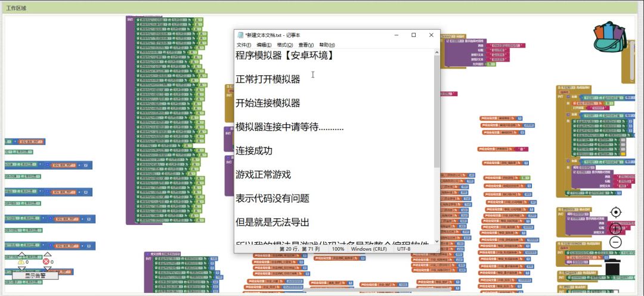Open the 格式(O) menu in Notepad
Screen dimensions: 644x296
pyautogui.click(x=284, y=45)
